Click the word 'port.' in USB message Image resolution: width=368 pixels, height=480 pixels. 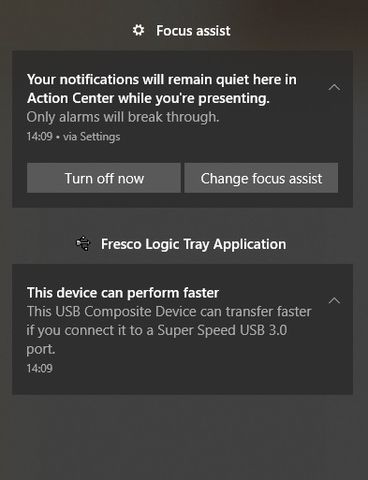click(41, 349)
